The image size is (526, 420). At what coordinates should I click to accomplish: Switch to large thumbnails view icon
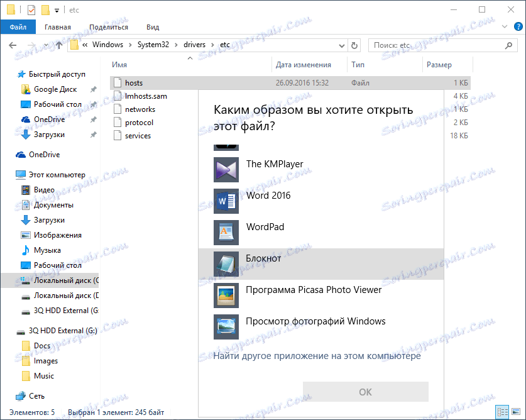tap(515, 412)
